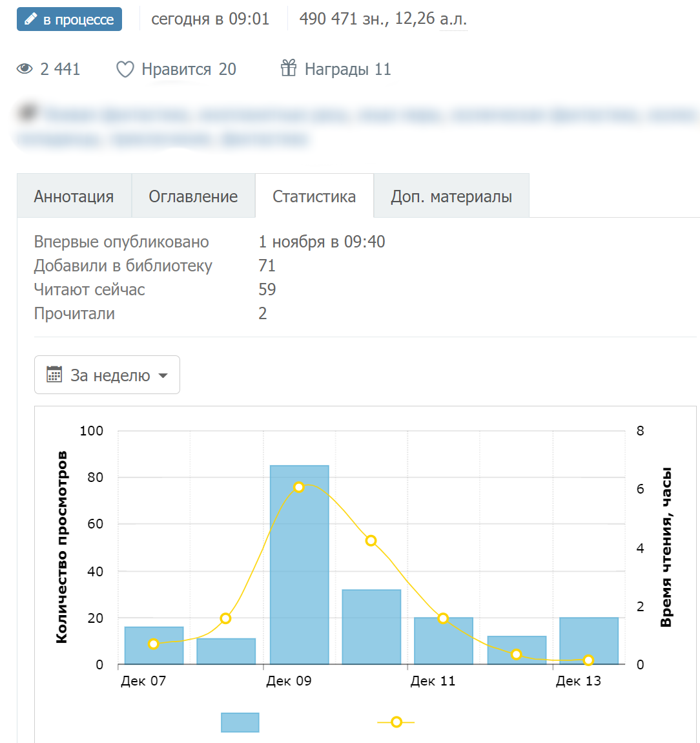This screenshot has width=700, height=743.
Task: Click the gift icon beside Награды 11
Action: pyautogui.click(x=288, y=68)
